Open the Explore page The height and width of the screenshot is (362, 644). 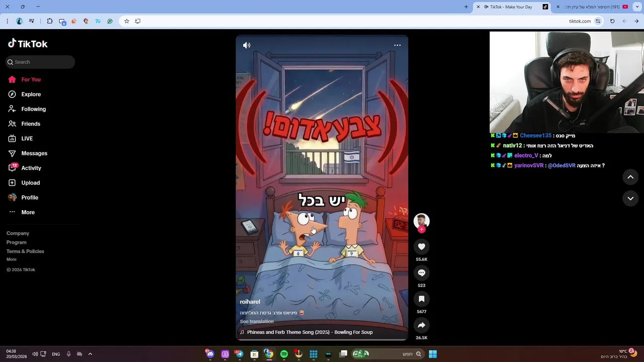[x=31, y=94]
